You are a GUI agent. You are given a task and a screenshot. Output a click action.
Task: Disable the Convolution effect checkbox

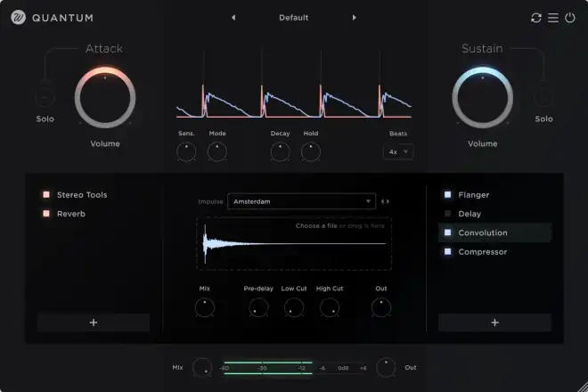(447, 233)
